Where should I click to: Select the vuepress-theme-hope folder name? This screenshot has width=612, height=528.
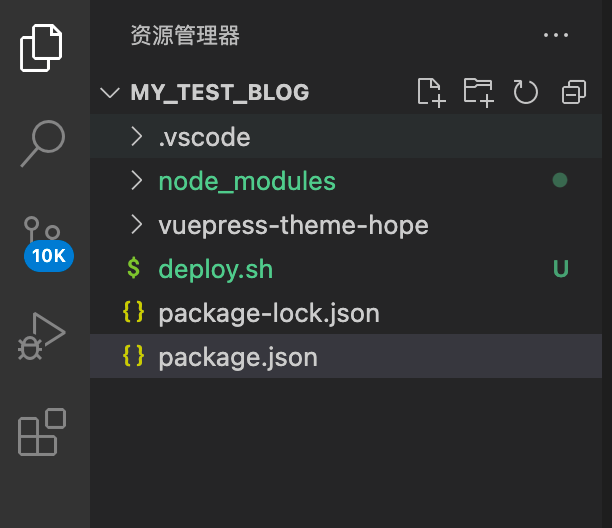coord(294,226)
